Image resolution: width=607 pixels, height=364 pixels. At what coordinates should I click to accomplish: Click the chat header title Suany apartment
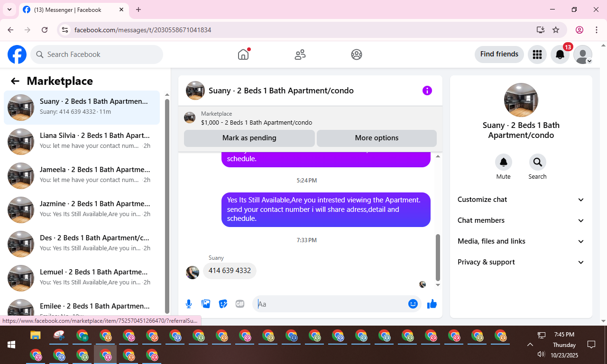click(281, 91)
